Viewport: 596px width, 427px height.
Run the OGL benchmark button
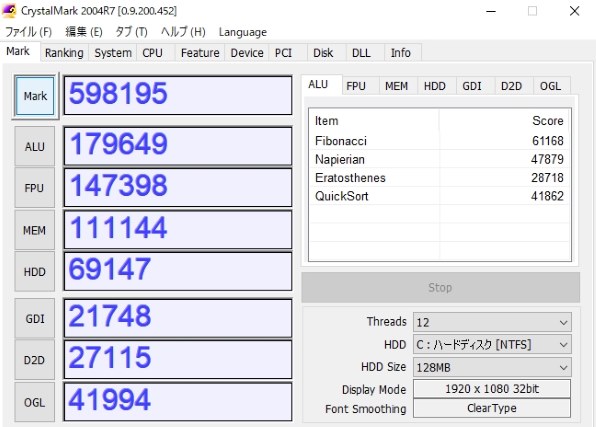click(35, 402)
